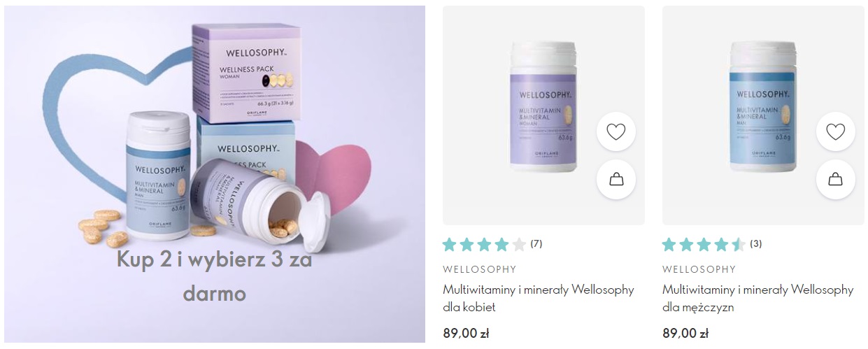Click the star rating of men's multivitamin
Image resolution: width=868 pixels, height=349 pixels.
pos(704,245)
